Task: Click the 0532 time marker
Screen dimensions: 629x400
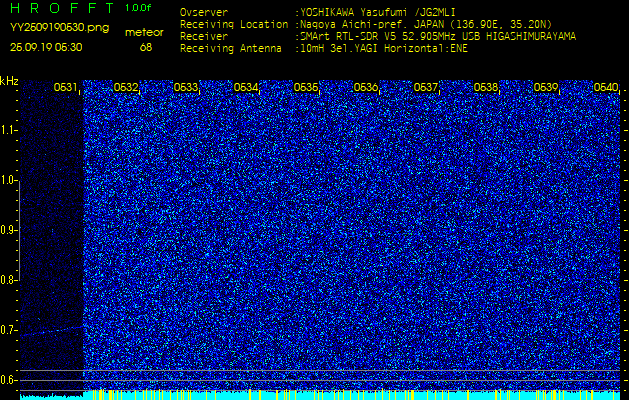Action: (126, 87)
